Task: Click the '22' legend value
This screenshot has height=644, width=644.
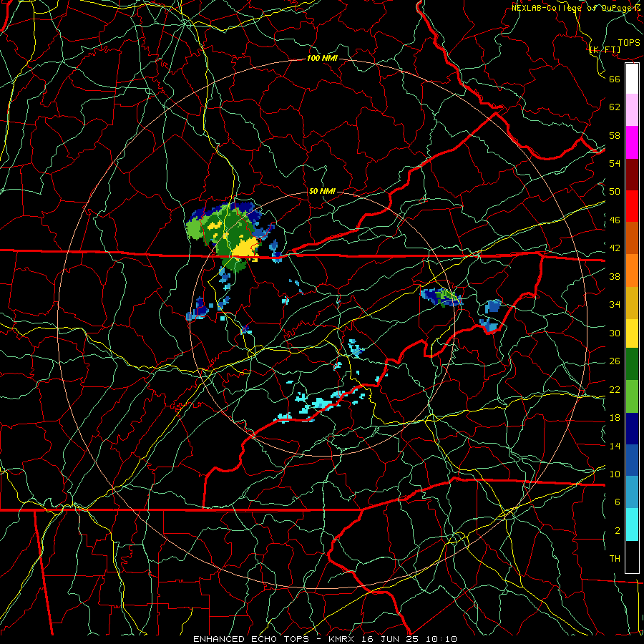Action: tap(615, 389)
